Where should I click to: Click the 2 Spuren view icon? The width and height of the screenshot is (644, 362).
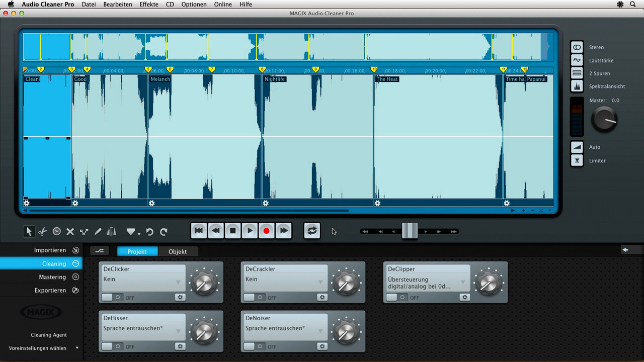coord(577,73)
